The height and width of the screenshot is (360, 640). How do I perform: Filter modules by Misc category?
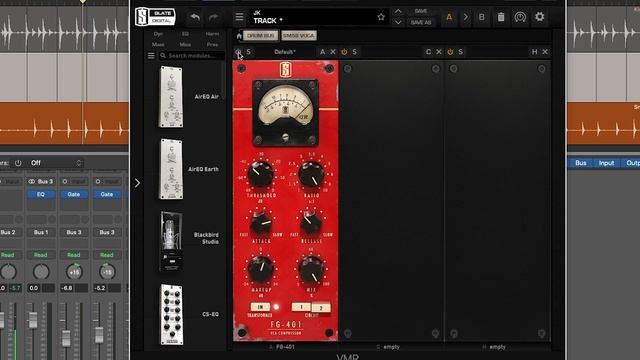point(185,44)
